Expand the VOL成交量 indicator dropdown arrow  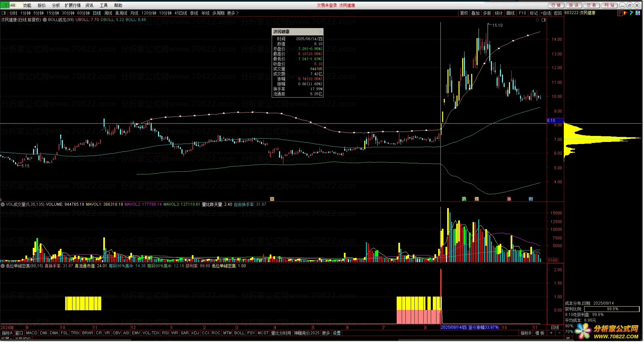3,204
